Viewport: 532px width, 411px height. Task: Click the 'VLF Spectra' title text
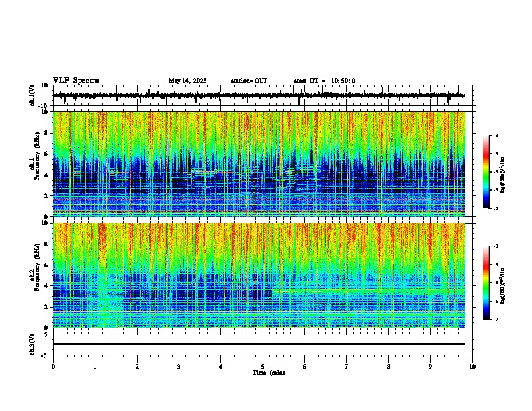pyautogui.click(x=76, y=81)
